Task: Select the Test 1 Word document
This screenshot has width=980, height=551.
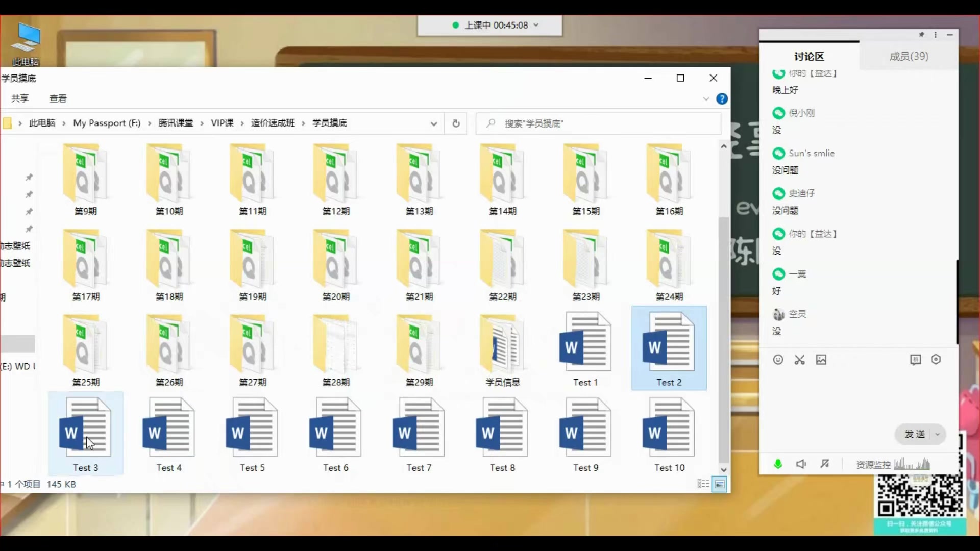Action: coord(585,350)
